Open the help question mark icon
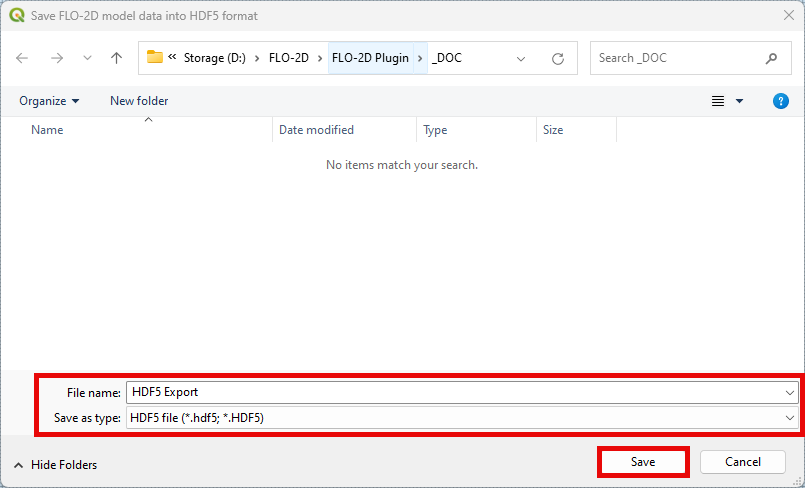Screen dimensions: 805x488 point(781,101)
